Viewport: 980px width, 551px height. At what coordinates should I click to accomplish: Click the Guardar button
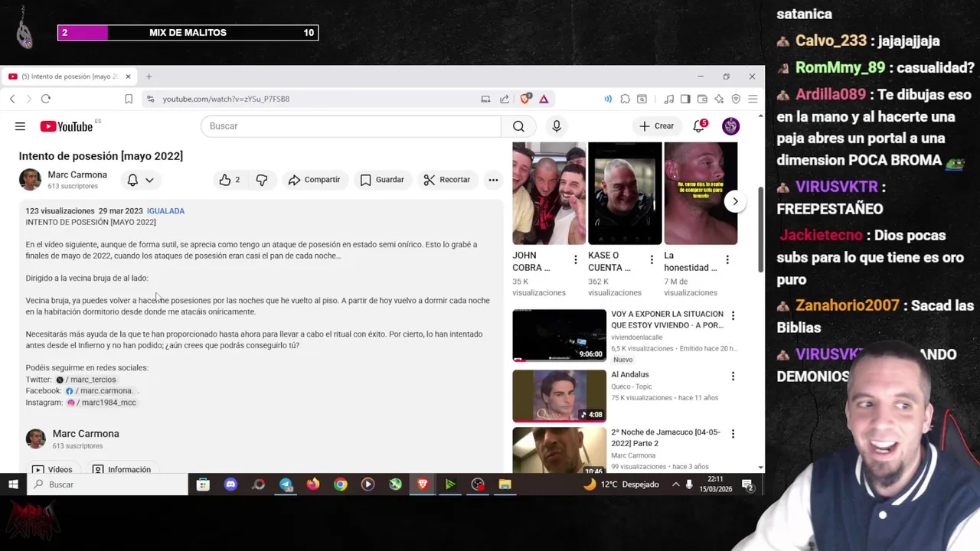click(x=382, y=180)
